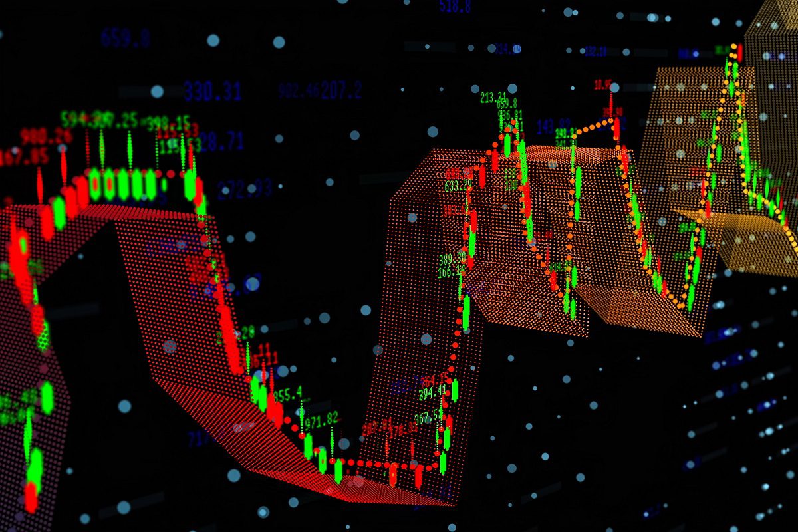Select the green candle beside the 213.31 label
Image resolution: width=798 pixels, height=532 pixels.
point(507,143)
